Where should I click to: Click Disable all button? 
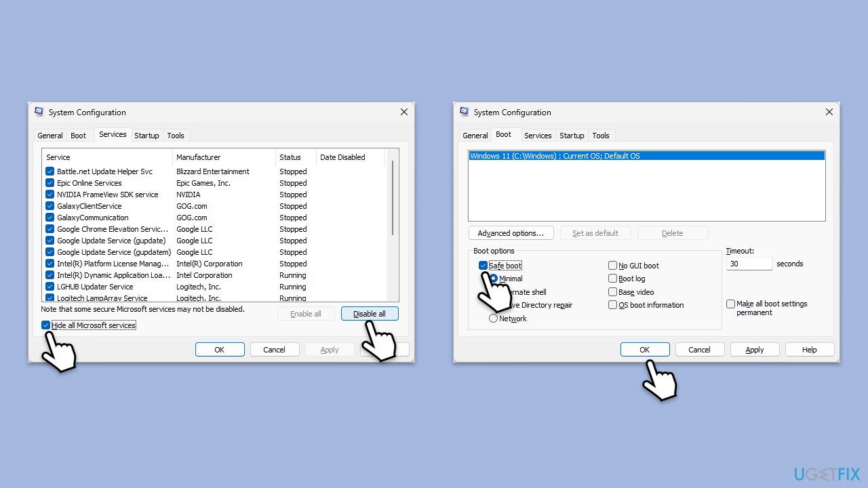coord(370,314)
